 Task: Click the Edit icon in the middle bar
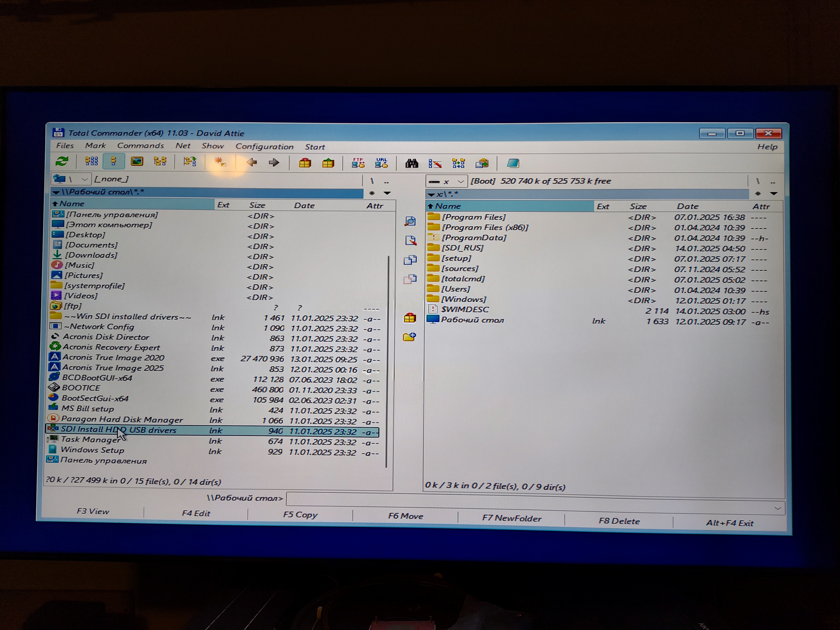[411, 241]
